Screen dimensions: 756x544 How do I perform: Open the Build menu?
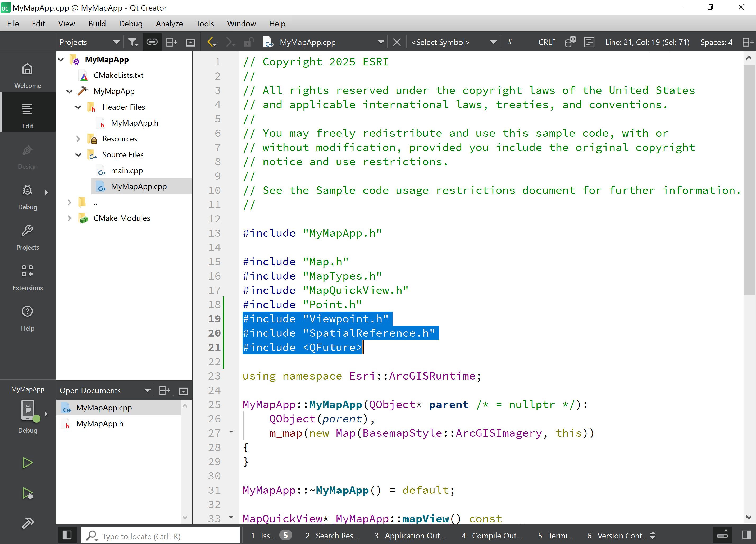point(97,24)
